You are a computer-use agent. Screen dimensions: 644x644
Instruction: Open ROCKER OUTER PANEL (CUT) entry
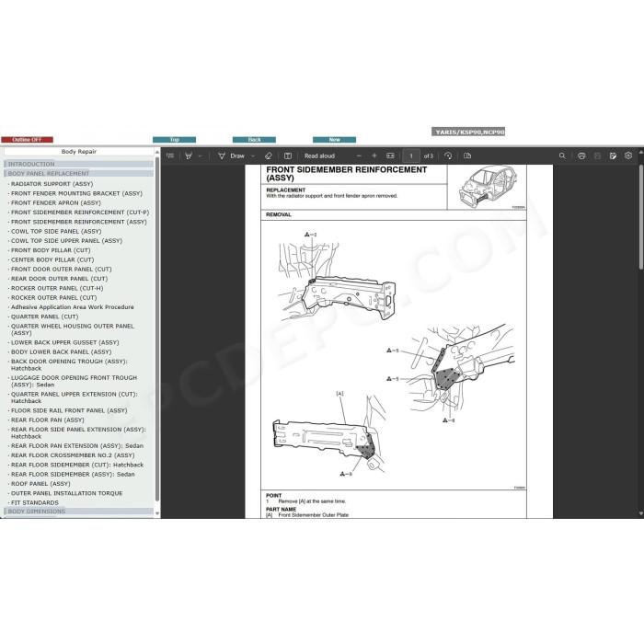[53, 297]
